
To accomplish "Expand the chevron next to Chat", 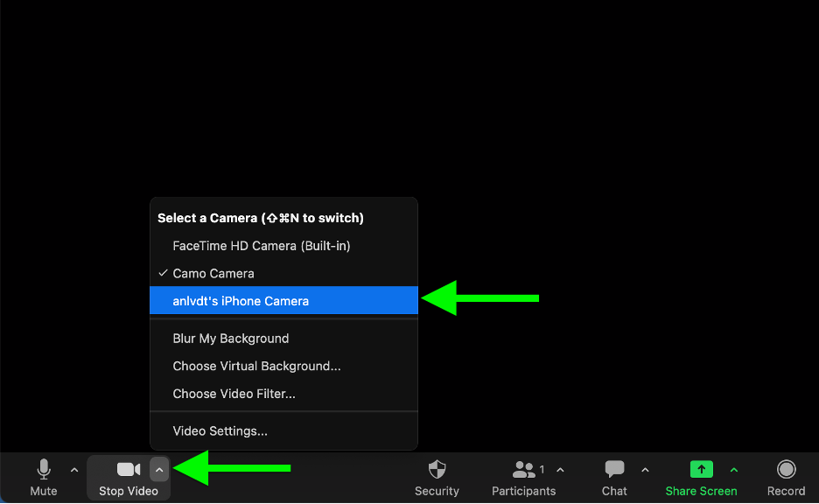I will click(x=645, y=470).
